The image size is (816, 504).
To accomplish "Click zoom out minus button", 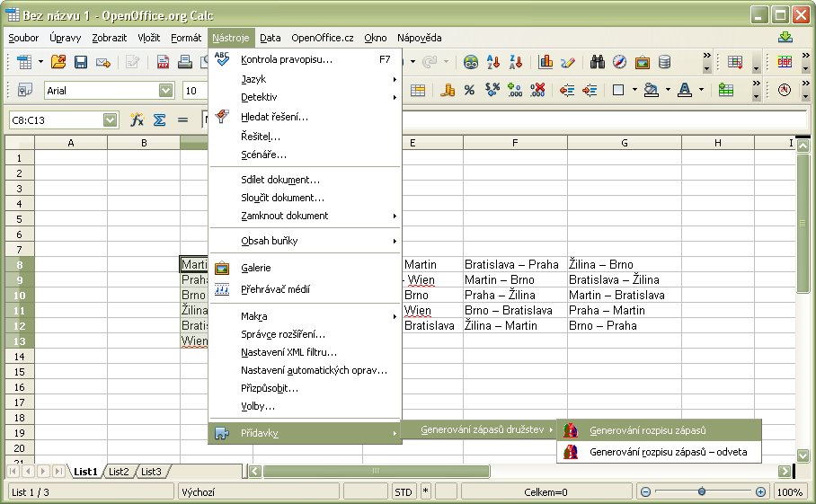I will point(645,492).
